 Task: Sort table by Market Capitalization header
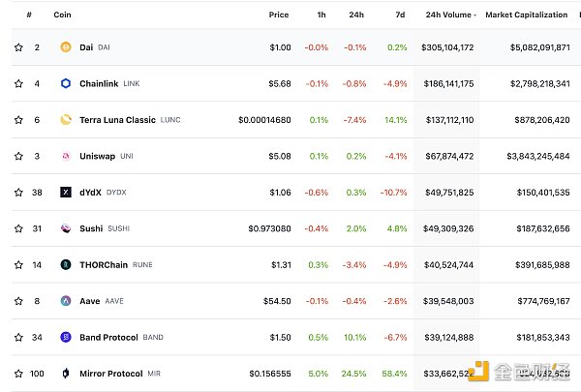point(527,15)
